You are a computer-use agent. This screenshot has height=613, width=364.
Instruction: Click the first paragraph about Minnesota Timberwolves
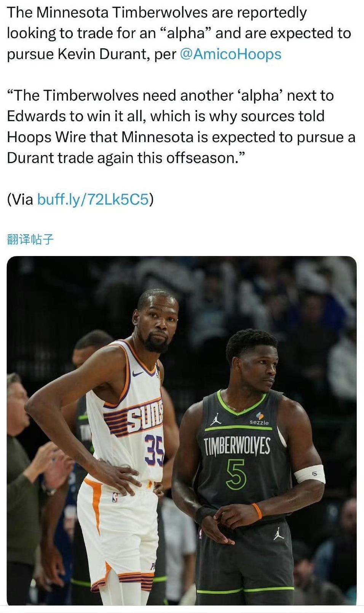pos(179,34)
